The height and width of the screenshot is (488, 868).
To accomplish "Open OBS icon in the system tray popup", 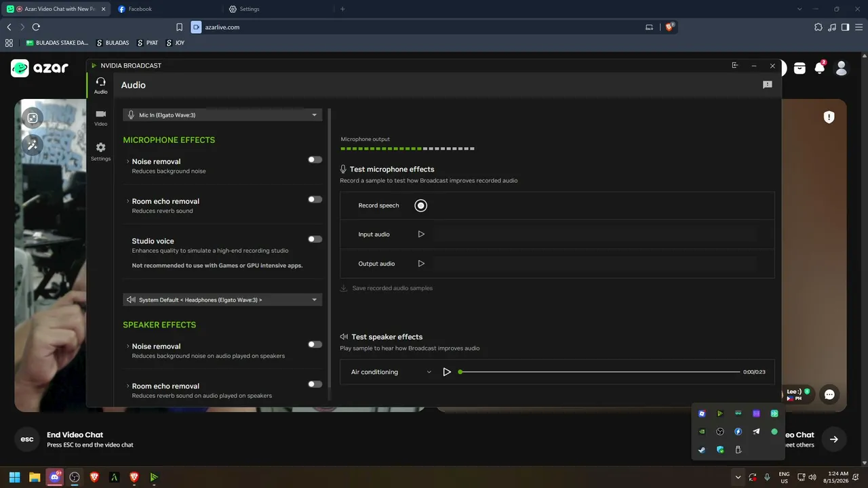I will point(720,432).
